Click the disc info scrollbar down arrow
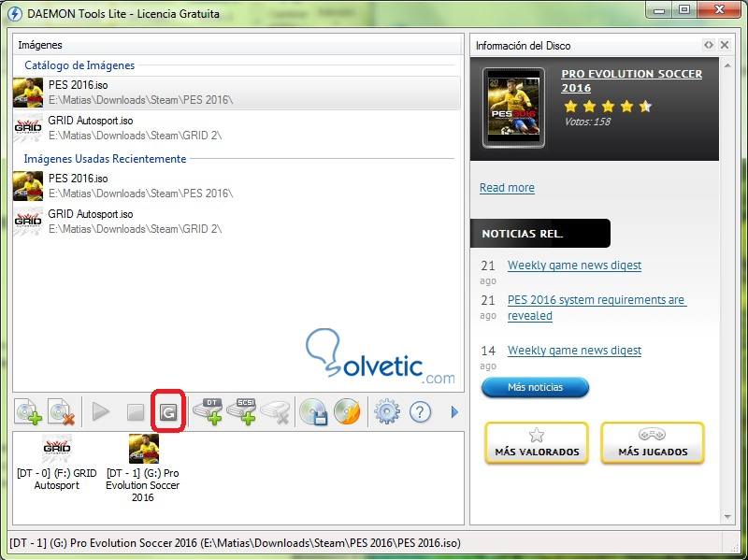Viewport: 748px width, 560px height. [x=727, y=517]
